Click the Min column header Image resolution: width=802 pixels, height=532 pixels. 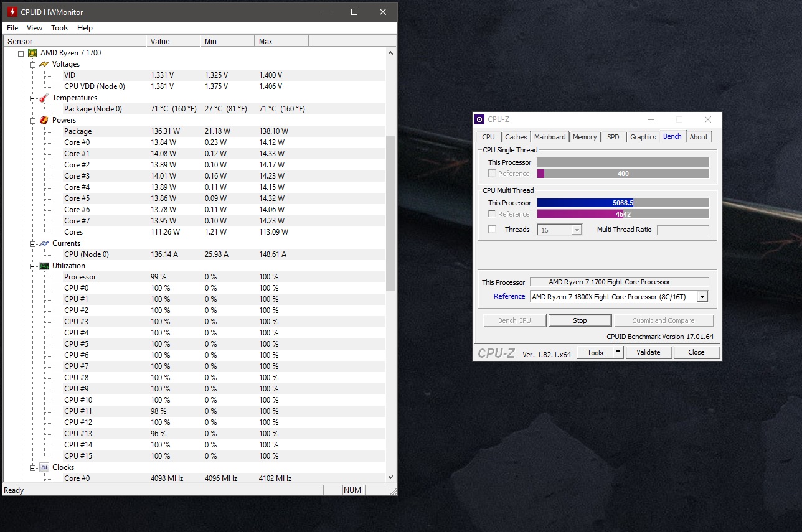tap(228, 41)
